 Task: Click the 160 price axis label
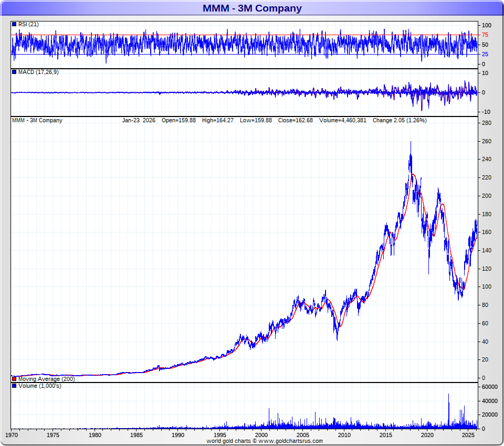point(487,232)
